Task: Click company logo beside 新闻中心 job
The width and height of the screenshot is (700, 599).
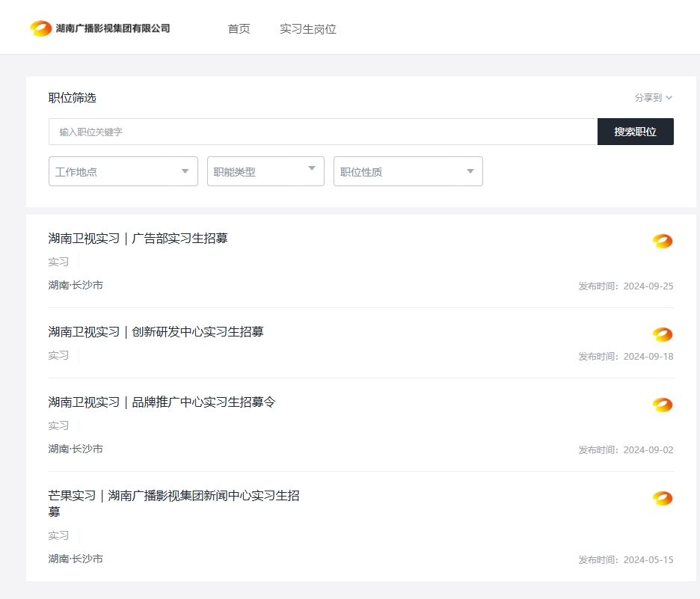Action: pyautogui.click(x=663, y=498)
